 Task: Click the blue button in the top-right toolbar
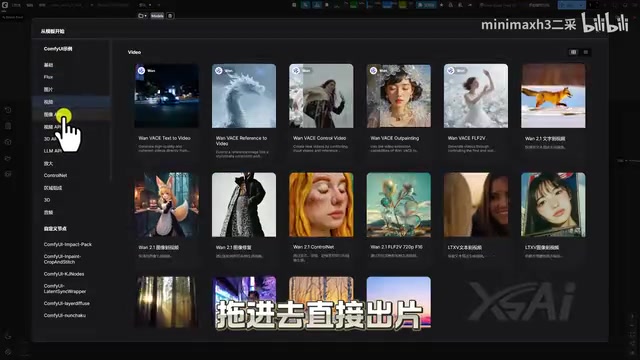pyautogui.click(x=571, y=5)
